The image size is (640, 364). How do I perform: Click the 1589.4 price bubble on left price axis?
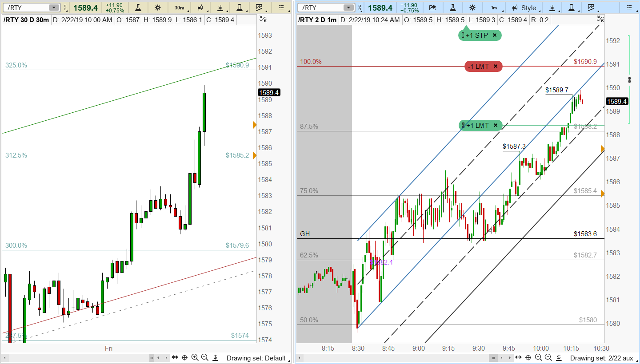pyautogui.click(x=269, y=92)
